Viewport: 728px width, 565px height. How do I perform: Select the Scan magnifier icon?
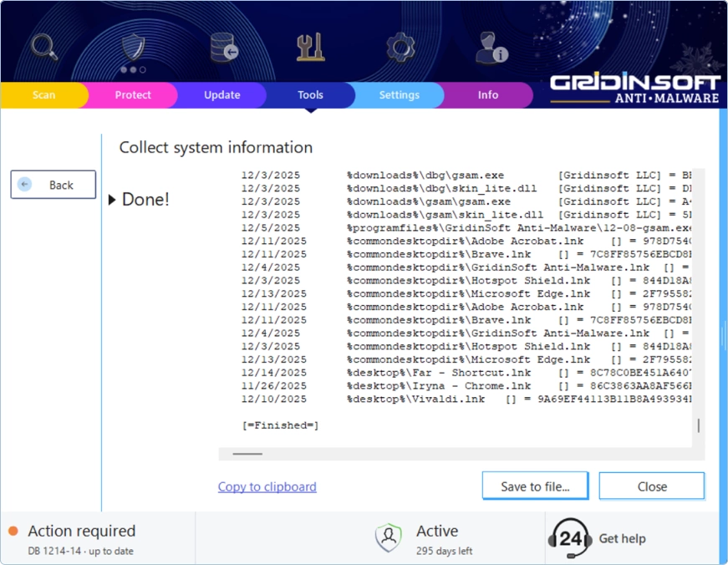pyautogui.click(x=43, y=46)
